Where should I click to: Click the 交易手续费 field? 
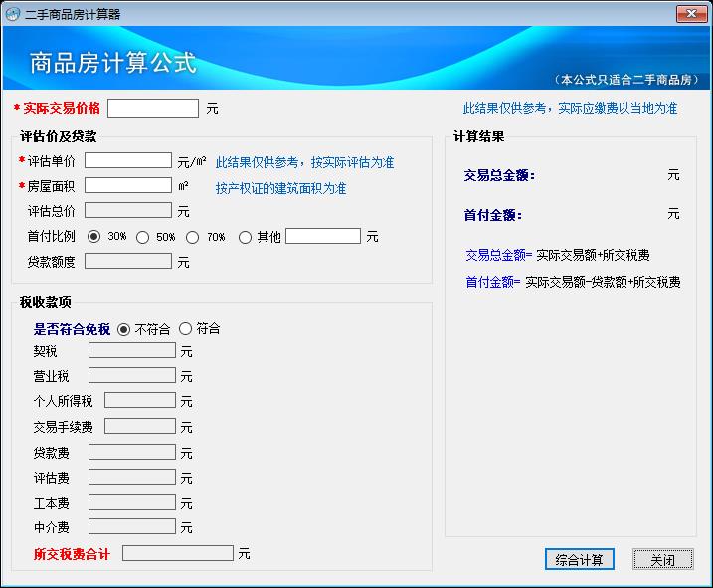click(x=140, y=426)
